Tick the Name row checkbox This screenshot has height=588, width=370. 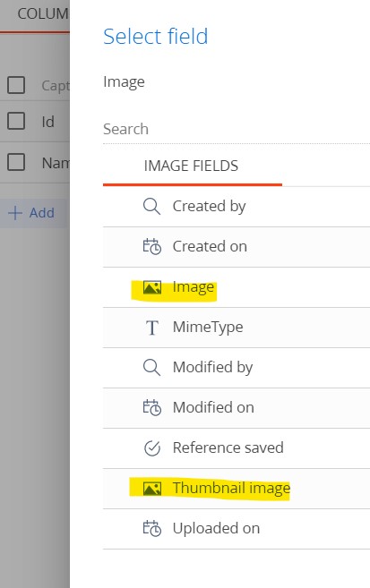point(16,162)
